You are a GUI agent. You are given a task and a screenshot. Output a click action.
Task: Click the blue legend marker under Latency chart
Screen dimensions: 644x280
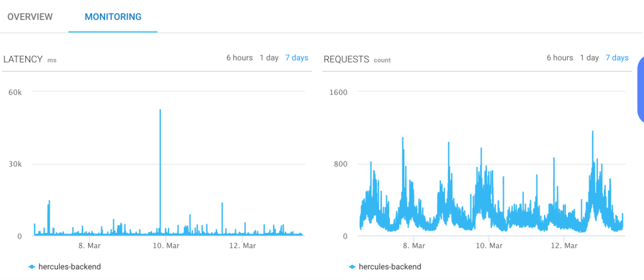pos(32,267)
